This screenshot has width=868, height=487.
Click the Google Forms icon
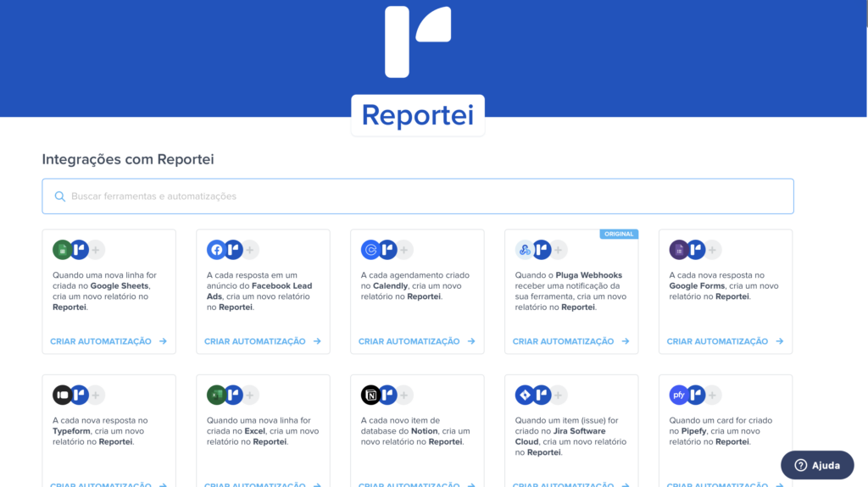(679, 250)
